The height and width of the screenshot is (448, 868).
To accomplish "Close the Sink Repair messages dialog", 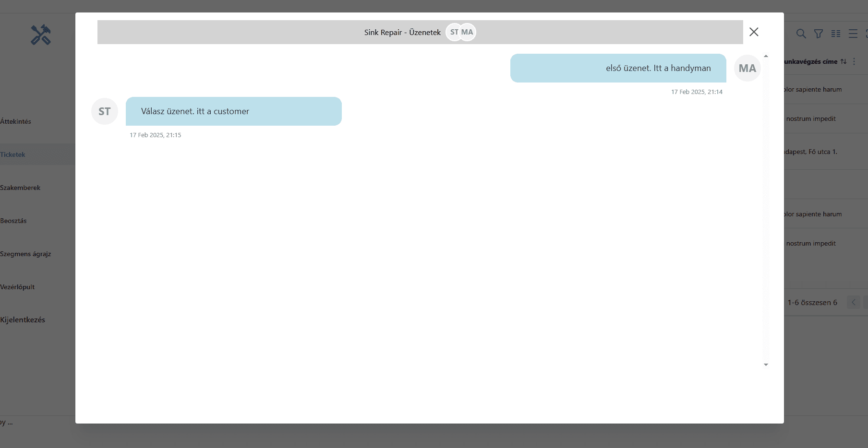I will tap(754, 32).
